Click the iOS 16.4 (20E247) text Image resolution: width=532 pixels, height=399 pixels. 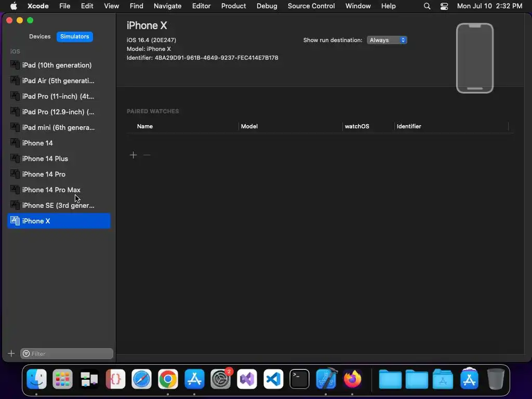(151, 40)
